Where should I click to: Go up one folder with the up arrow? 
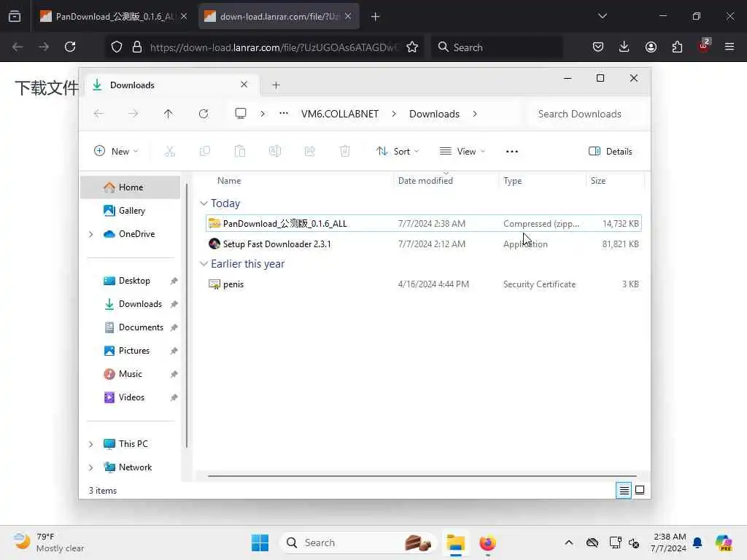point(169,114)
